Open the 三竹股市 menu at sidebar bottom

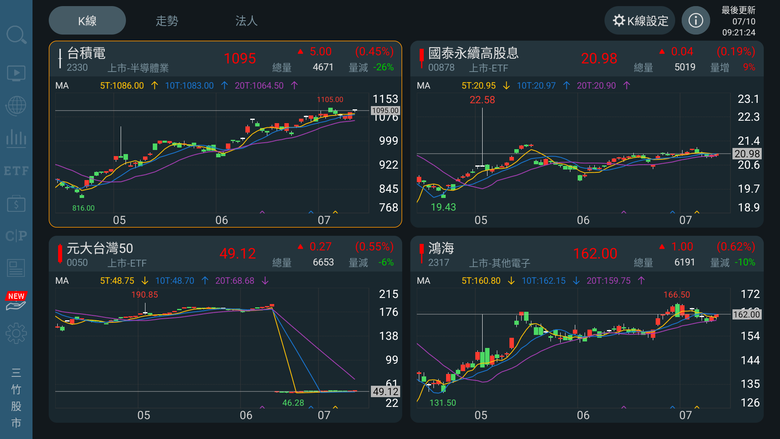pos(16,398)
